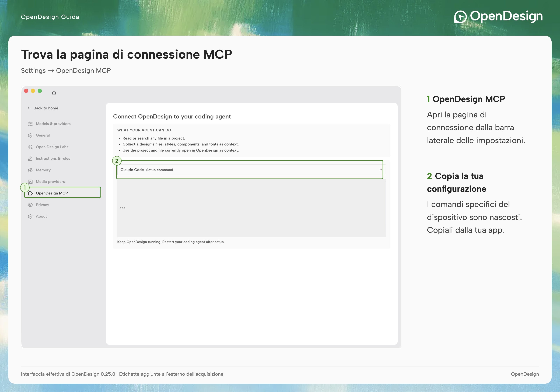Click the Media providers image icon
Viewport: 560px width, 392px height.
30,182
